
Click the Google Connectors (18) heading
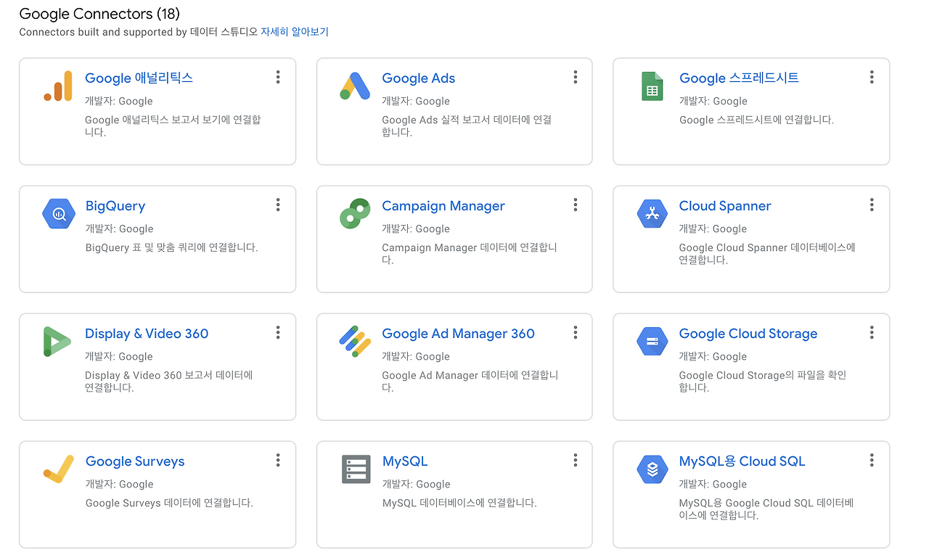click(x=99, y=14)
